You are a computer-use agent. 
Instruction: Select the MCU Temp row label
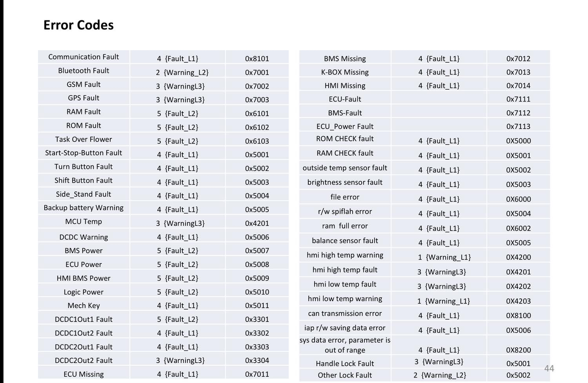(84, 221)
